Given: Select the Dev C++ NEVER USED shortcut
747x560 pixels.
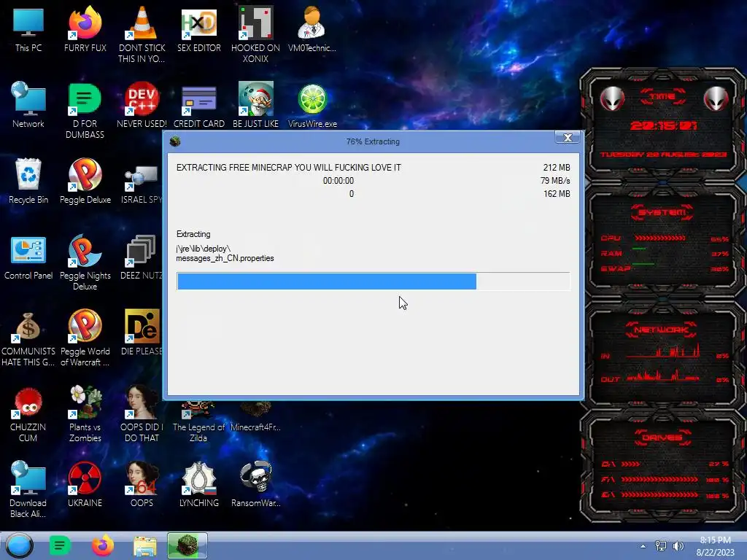Looking at the screenshot, I should (x=142, y=105).
